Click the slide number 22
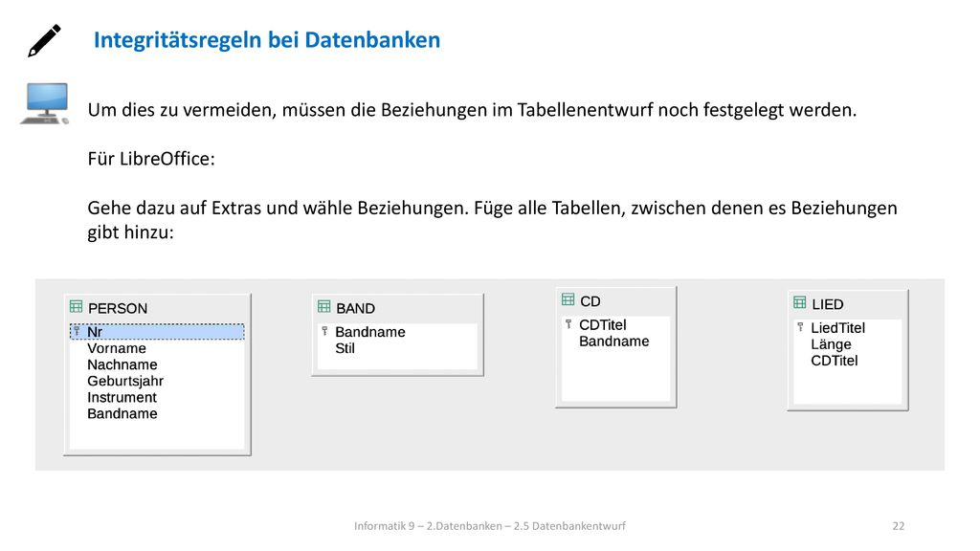This screenshot has width=980, height=551. click(898, 526)
